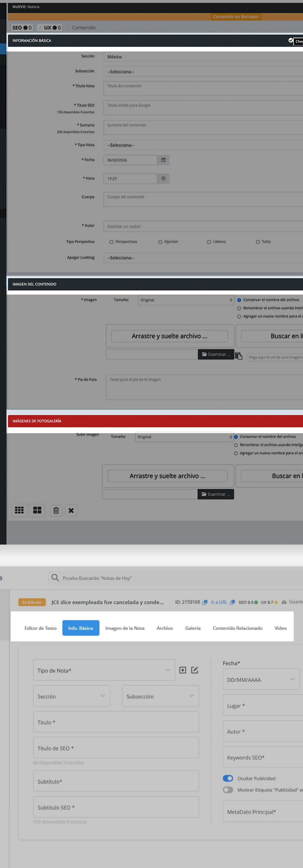This screenshot has height=868, width=303.
Task: Open the Subsección --Selecciona-- dropdown in old form
Action: [x=203, y=71]
